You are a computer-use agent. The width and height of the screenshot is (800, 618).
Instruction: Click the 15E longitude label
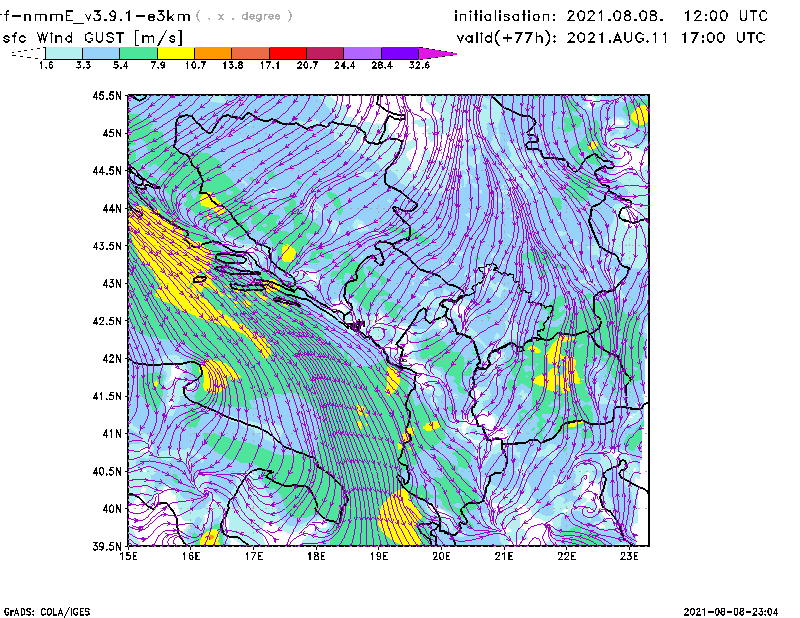128,556
